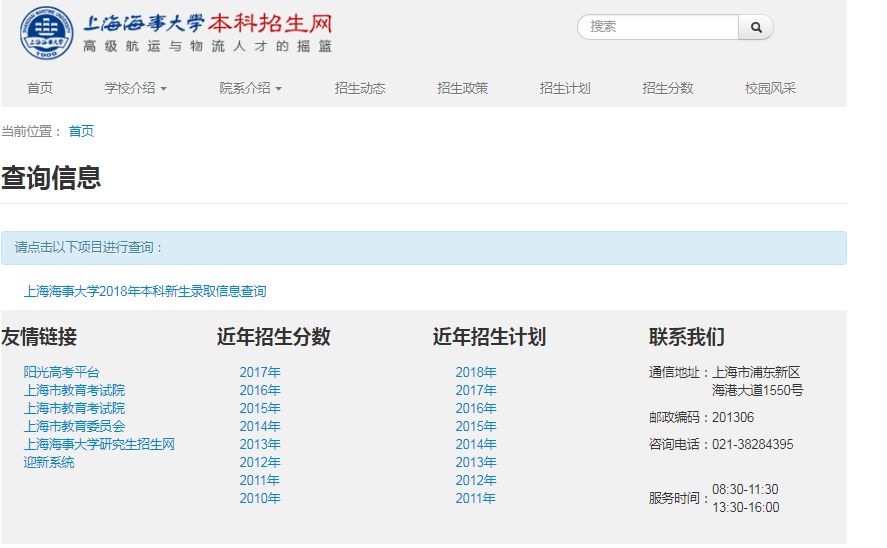
Task: Expand the 院系介绍 dropdown menu
Action: 250,88
